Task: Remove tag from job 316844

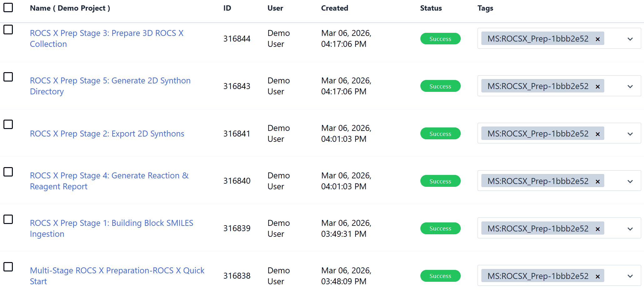Action: point(597,39)
